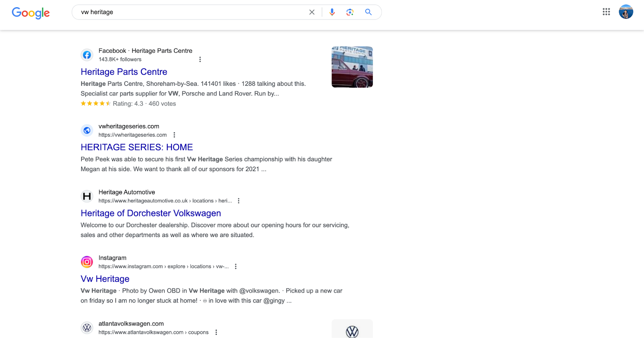Click 'Rating: 4.3 · 460 votes' text
Screen dimensions: 644x338
[x=144, y=104]
